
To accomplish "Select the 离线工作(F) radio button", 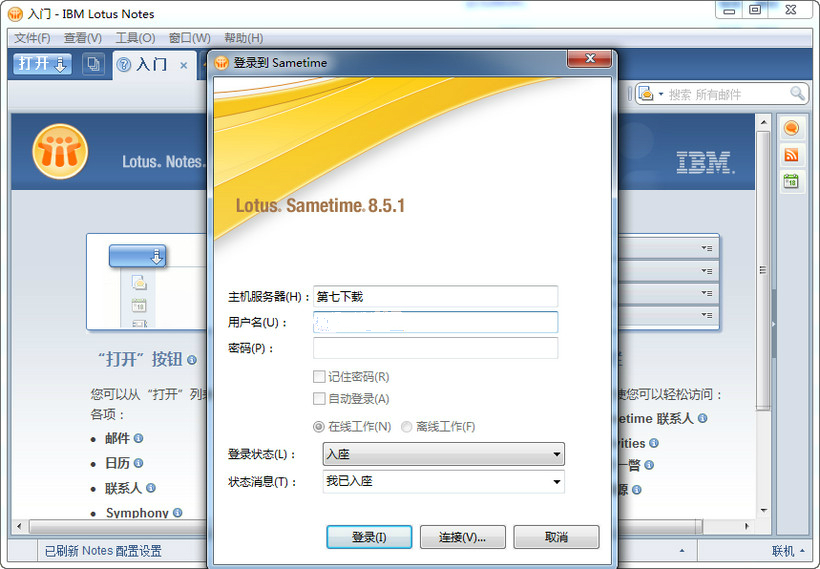I will tap(406, 427).
